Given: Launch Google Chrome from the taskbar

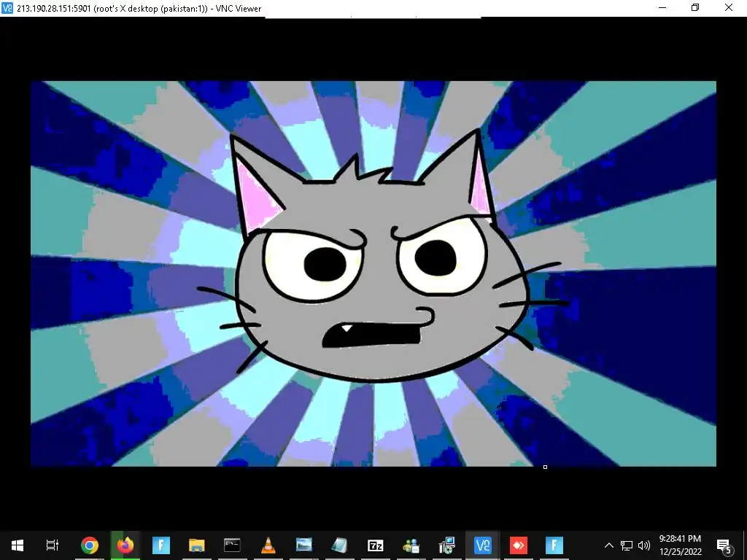Looking at the screenshot, I should pyautogui.click(x=89, y=545).
